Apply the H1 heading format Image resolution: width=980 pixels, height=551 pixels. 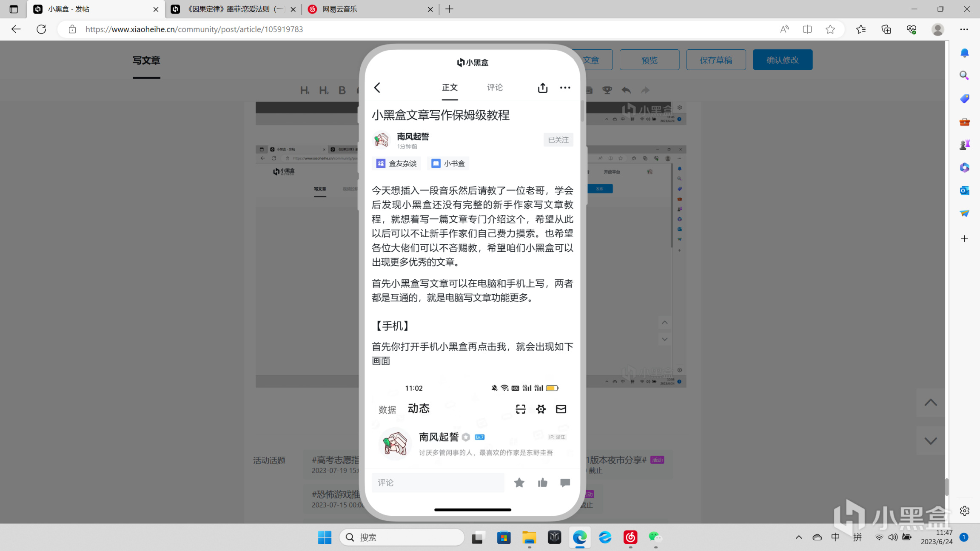pos(305,90)
